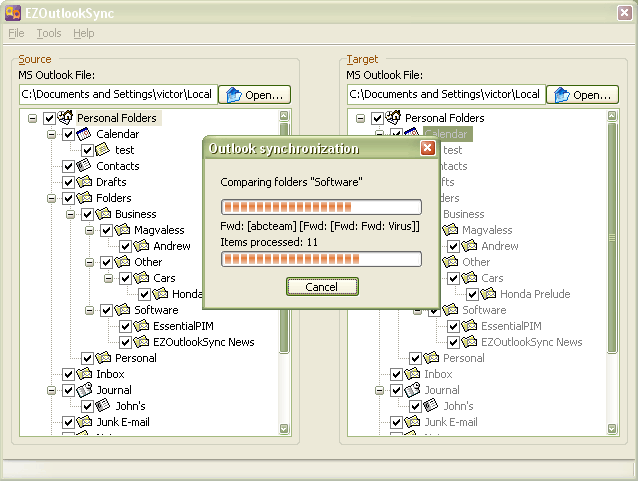
Task: Click the Target John's journal icon
Action: click(430, 405)
